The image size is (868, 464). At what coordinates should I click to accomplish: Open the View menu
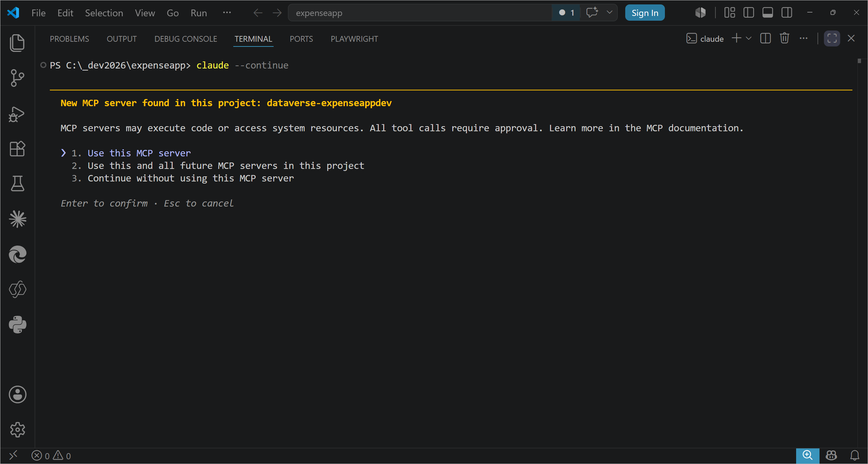145,13
